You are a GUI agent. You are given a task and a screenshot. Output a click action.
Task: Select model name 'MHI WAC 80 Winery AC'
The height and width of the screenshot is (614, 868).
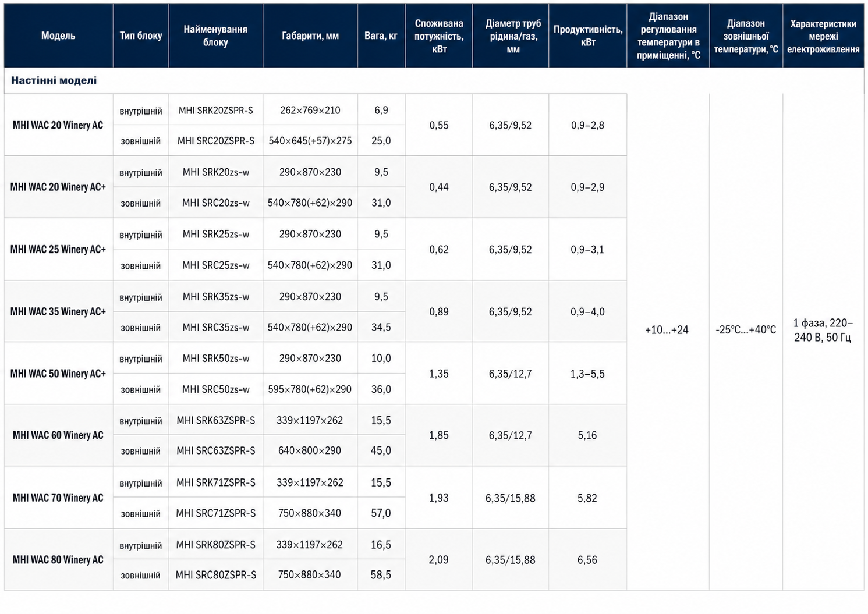(x=58, y=560)
